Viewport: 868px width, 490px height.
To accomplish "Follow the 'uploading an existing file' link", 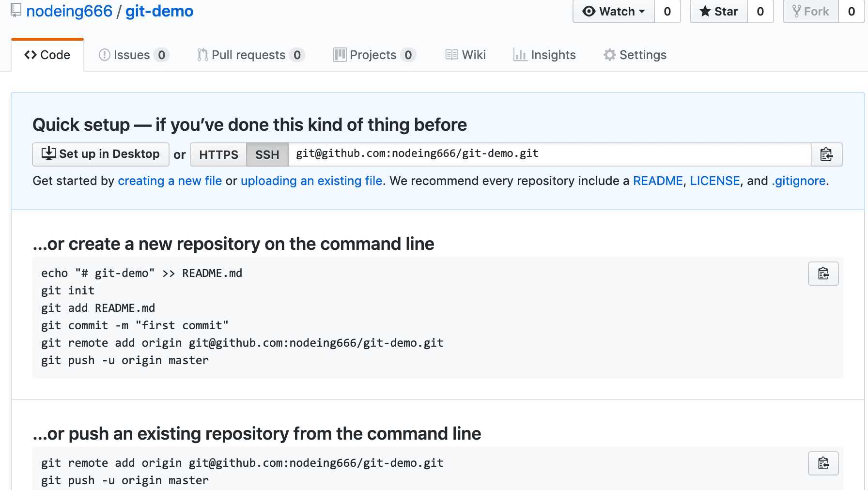I will tap(311, 181).
